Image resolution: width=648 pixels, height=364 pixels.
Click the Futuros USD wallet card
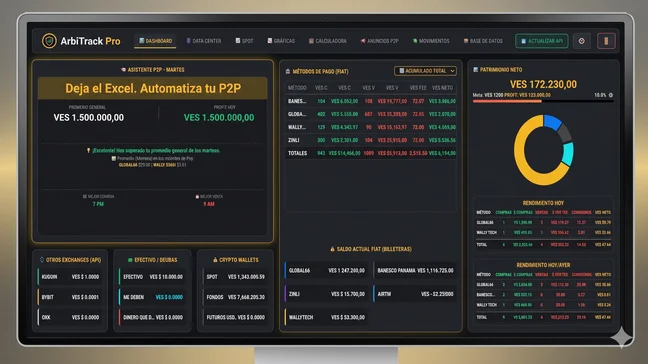click(x=236, y=317)
